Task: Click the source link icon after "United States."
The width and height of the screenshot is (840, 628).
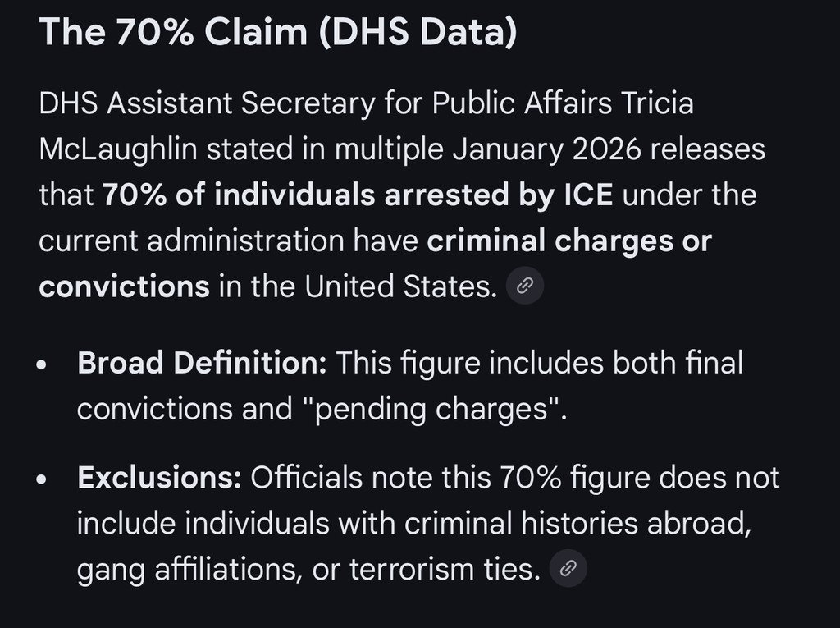Action: click(x=525, y=287)
